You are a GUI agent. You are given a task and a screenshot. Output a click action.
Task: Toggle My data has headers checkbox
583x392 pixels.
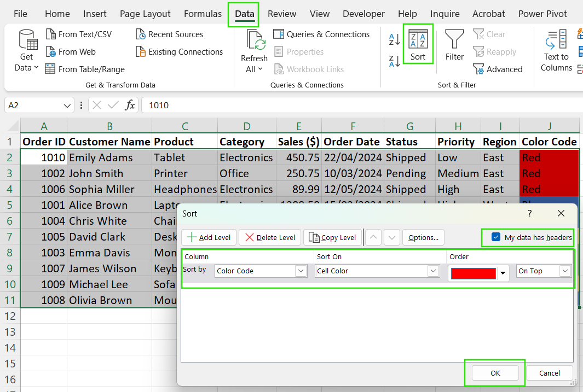(495, 237)
